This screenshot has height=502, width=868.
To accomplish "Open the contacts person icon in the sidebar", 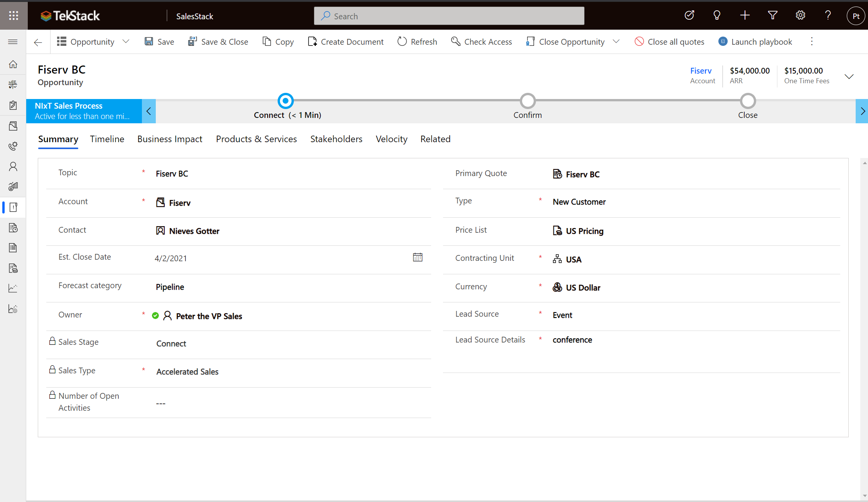I will tap(13, 166).
